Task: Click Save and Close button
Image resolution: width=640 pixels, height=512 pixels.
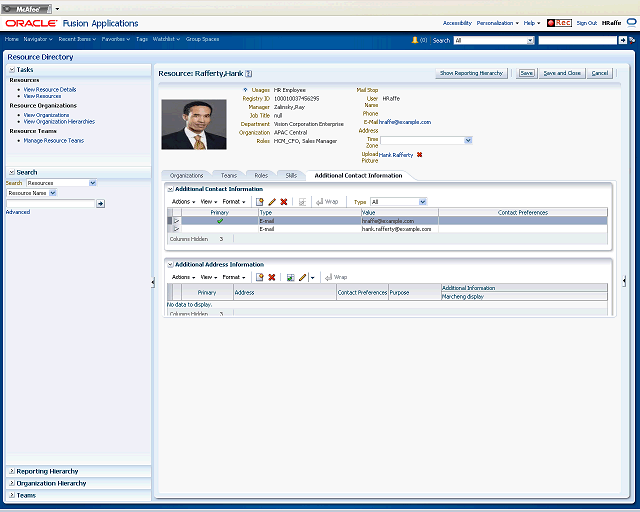Action: (562, 73)
